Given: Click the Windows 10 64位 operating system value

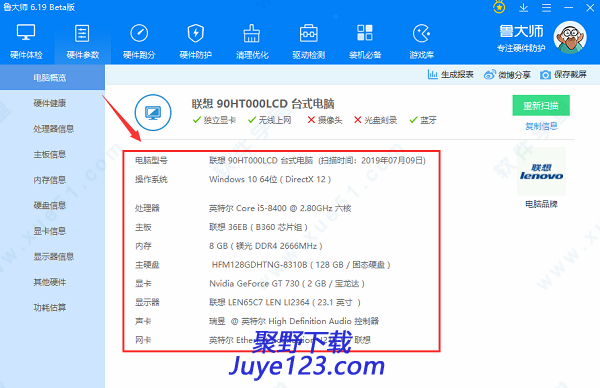Looking at the screenshot, I should [x=270, y=179].
